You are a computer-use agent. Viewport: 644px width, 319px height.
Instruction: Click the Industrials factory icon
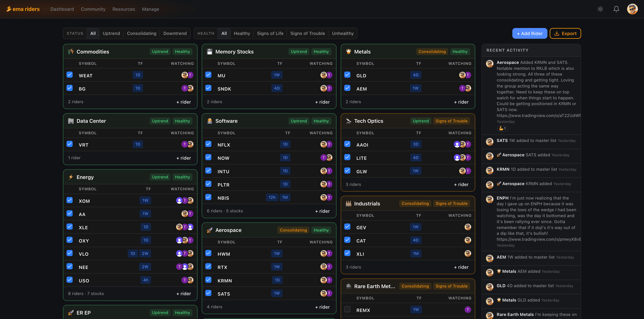(348, 203)
